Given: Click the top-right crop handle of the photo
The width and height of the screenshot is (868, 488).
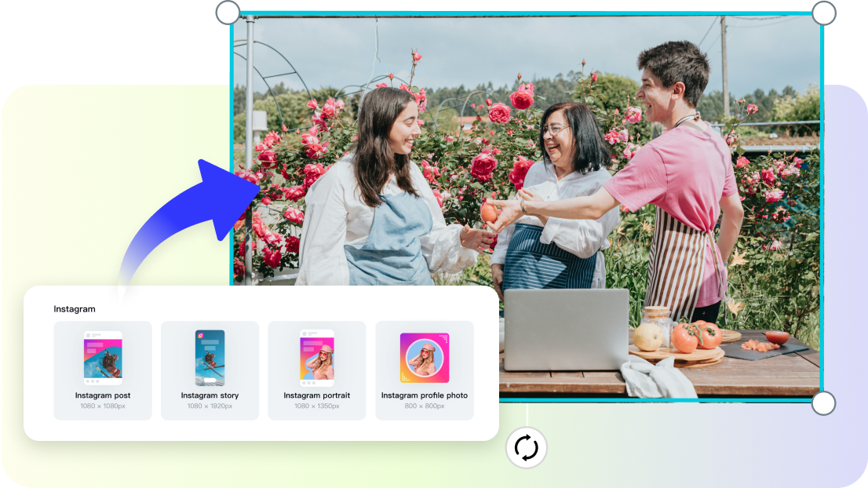Looking at the screenshot, I should coord(825,13).
